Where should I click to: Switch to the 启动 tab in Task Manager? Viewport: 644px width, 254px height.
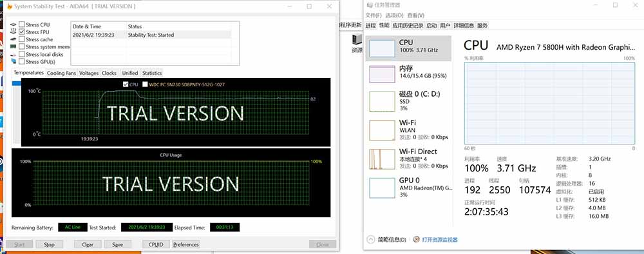coord(431,26)
